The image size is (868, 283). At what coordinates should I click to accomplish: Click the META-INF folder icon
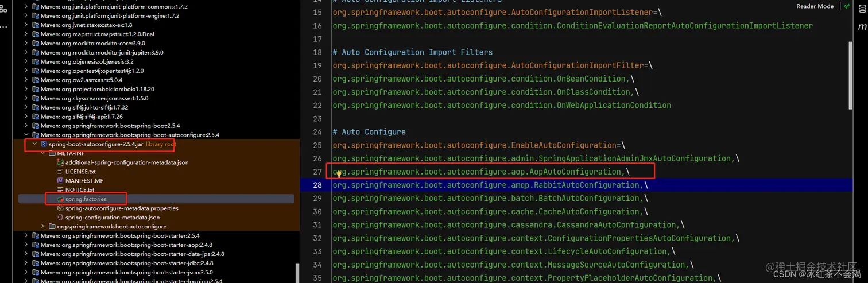(x=52, y=153)
